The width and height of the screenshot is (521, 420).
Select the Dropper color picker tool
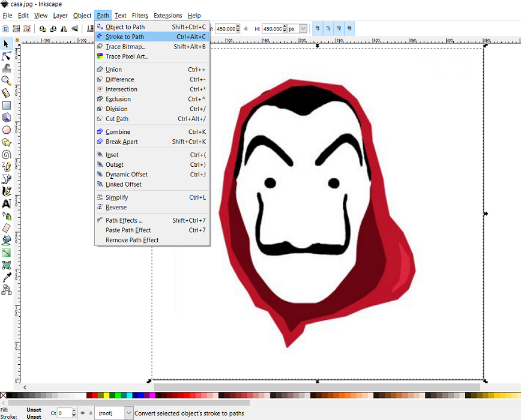(x=7, y=277)
